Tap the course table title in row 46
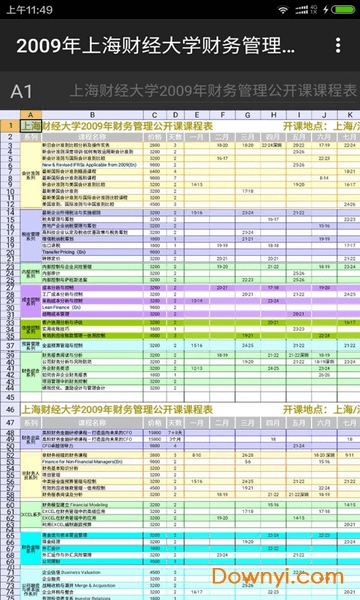This screenshot has width=360, height=600. (x=117, y=410)
